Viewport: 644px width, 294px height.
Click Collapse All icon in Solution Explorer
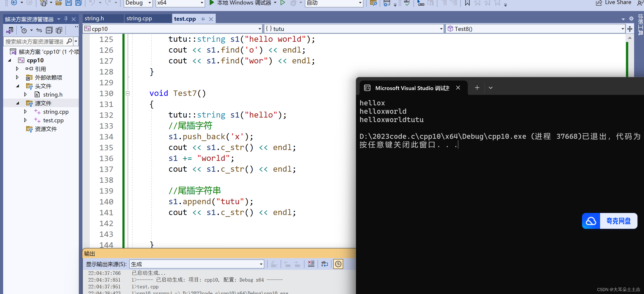click(49, 30)
